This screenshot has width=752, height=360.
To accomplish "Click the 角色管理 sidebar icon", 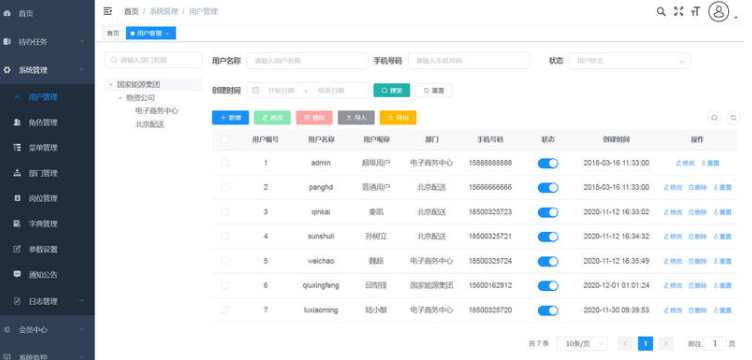I will [17, 123].
